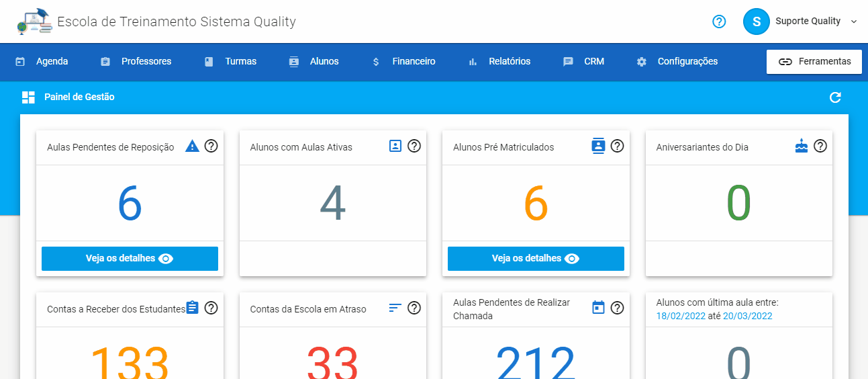Click the start date 18/02/2022
The width and height of the screenshot is (868, 379).
[x=681, y=316]
